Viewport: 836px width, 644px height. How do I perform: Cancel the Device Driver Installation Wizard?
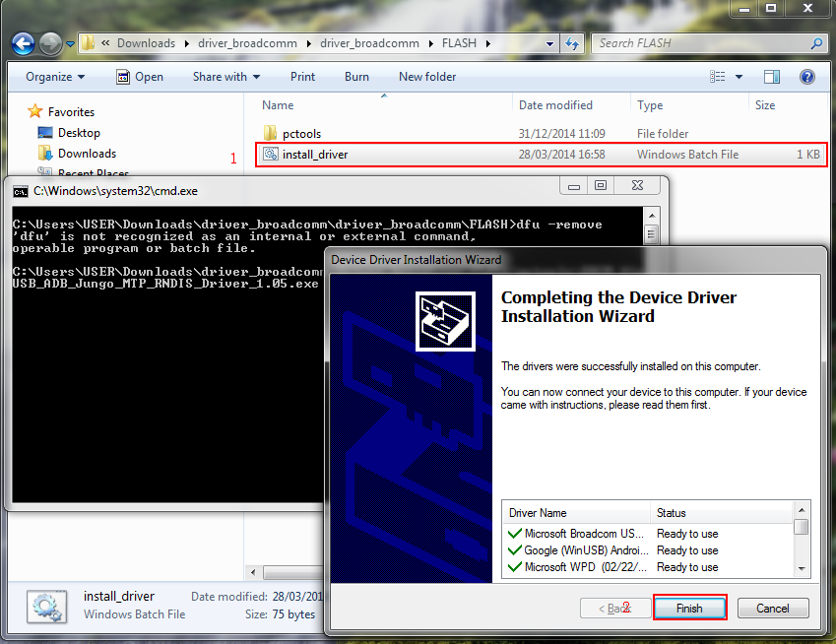tap(773, 608)
